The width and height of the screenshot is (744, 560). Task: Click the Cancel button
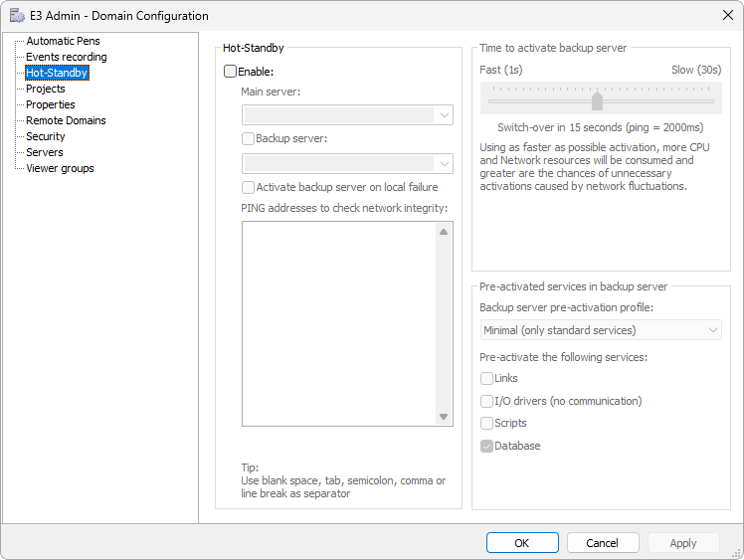pyautogui.click(x=602, y=543)
